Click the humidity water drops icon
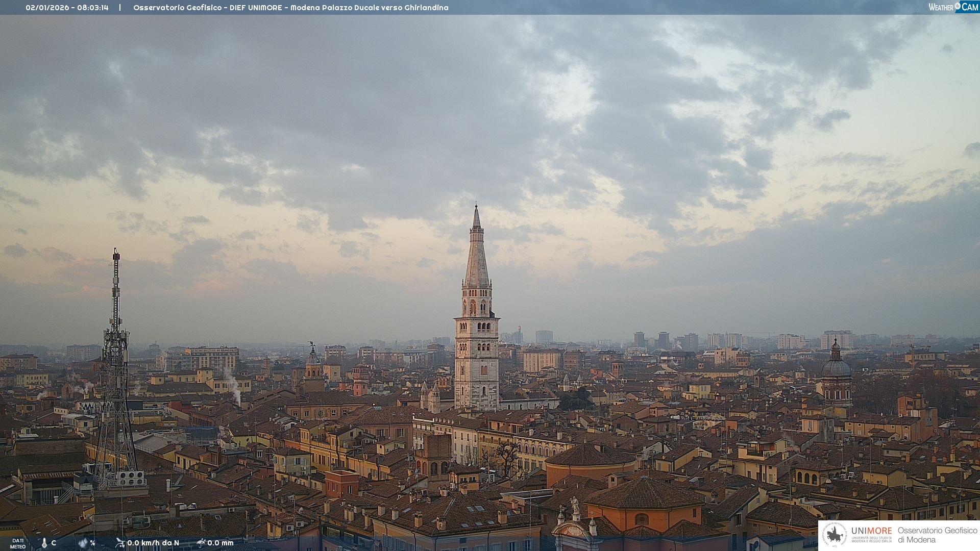The width and height of the screenshot is (980, 551). click(83, 543)
